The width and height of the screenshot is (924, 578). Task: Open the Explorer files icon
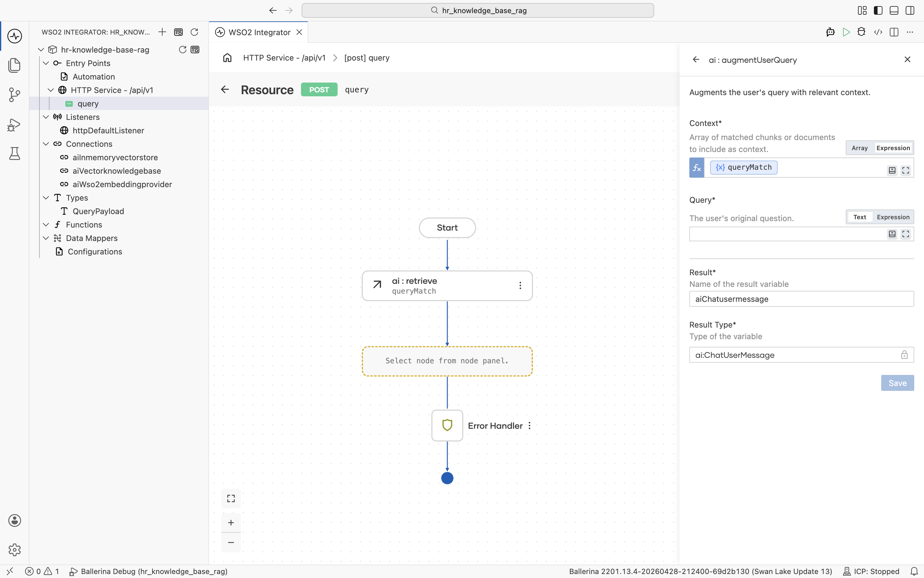click(14, 65)
